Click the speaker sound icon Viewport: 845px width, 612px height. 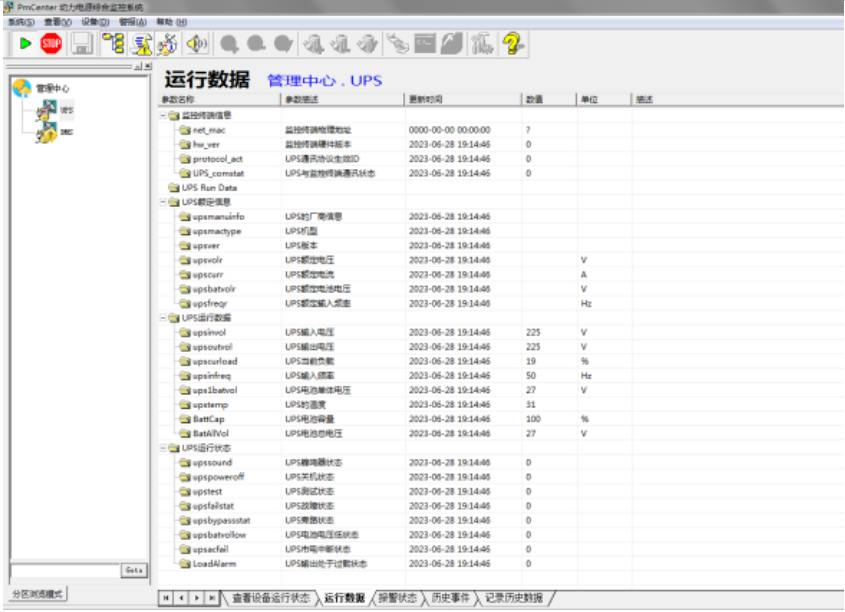point(197,43)
